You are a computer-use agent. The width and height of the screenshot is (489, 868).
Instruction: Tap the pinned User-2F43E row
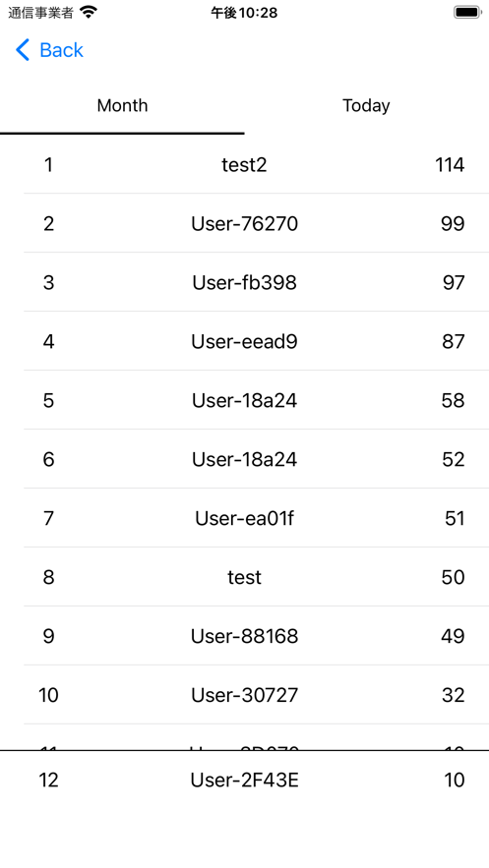point(244,780)
